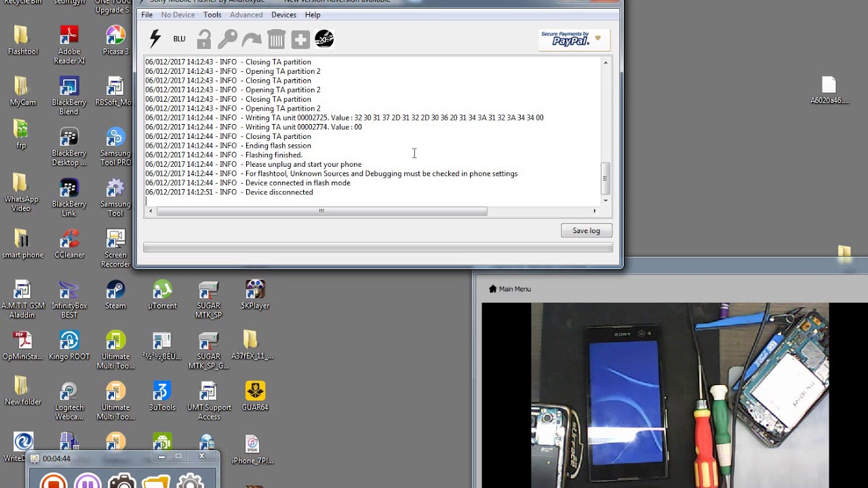
Task: Click the lightning bolt Flash device icon
Action: [155, 39]
